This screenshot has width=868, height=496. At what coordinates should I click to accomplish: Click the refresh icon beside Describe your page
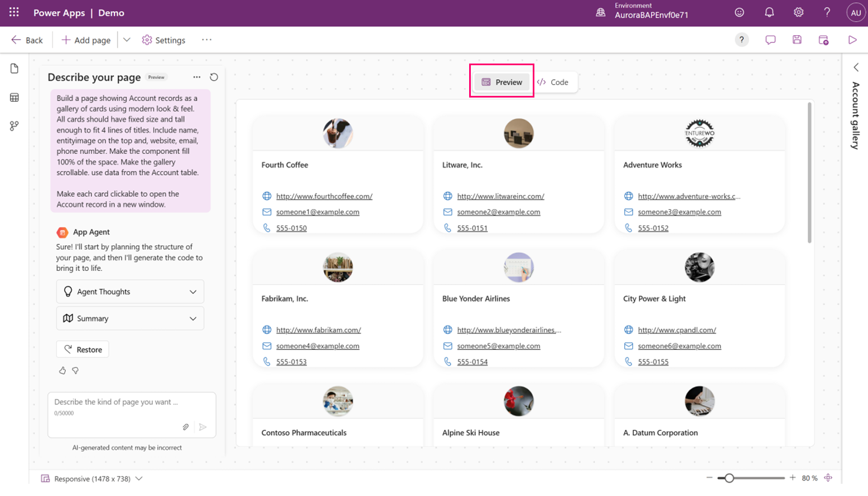tap(214, 77)
